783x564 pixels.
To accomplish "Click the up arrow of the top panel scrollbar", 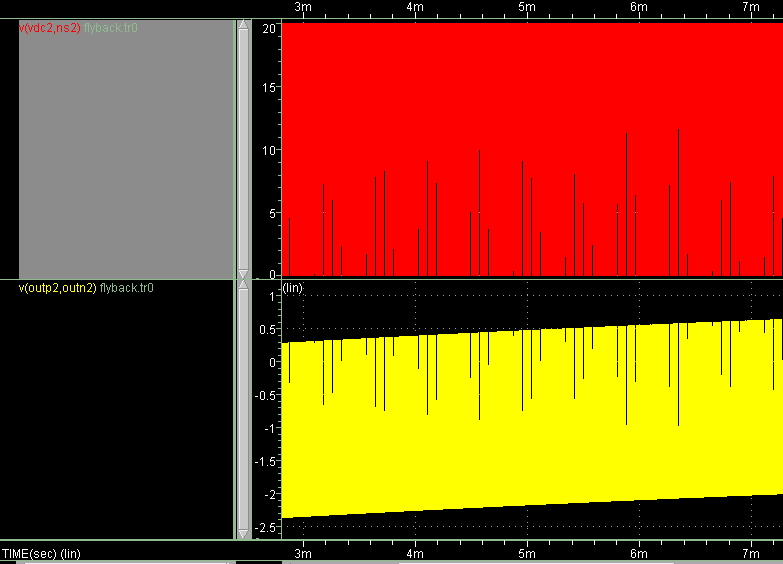I will [243, 24].
